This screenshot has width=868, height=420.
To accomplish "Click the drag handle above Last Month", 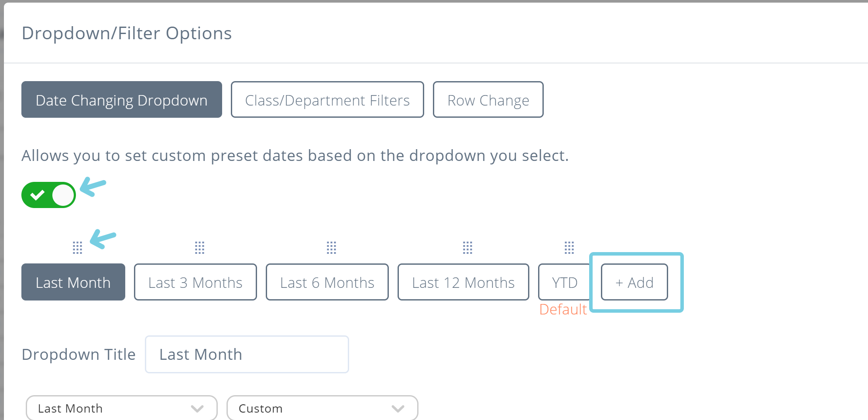I will (78, 248).
